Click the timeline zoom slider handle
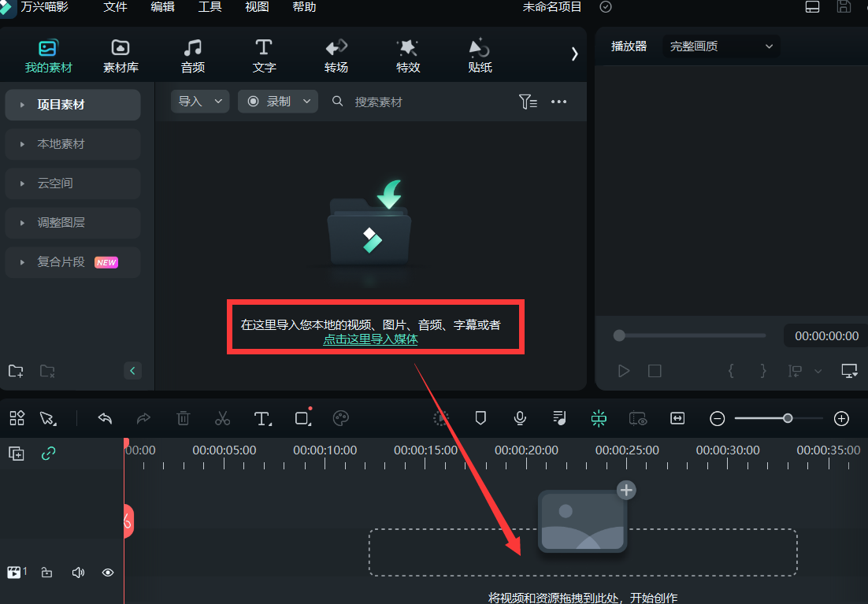 point(788,418)
